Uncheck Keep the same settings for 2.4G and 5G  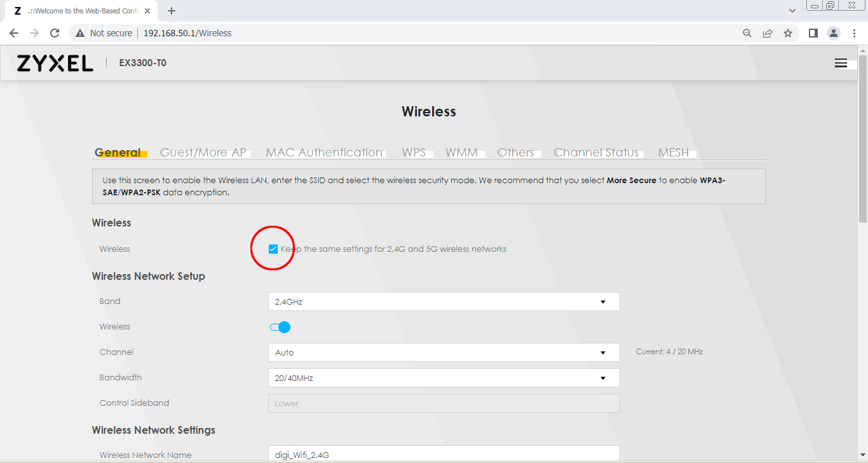[x=273, y=249]
